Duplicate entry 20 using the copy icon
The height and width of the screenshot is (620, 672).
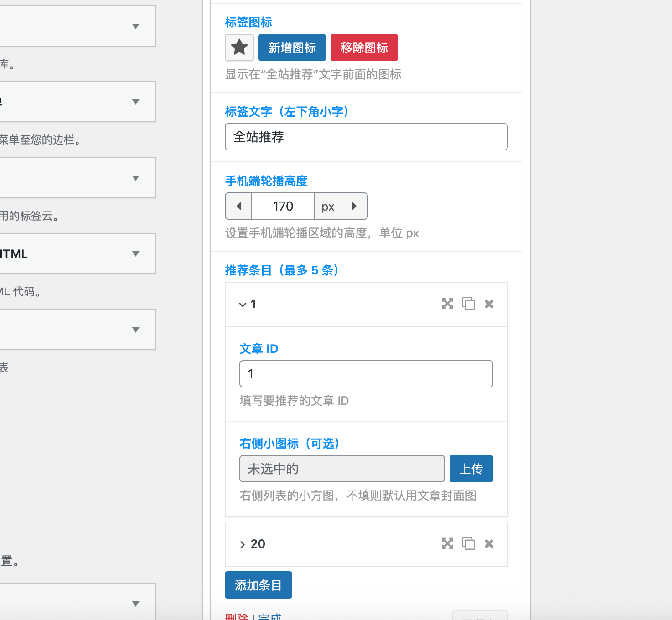click(x=469, y=543)
